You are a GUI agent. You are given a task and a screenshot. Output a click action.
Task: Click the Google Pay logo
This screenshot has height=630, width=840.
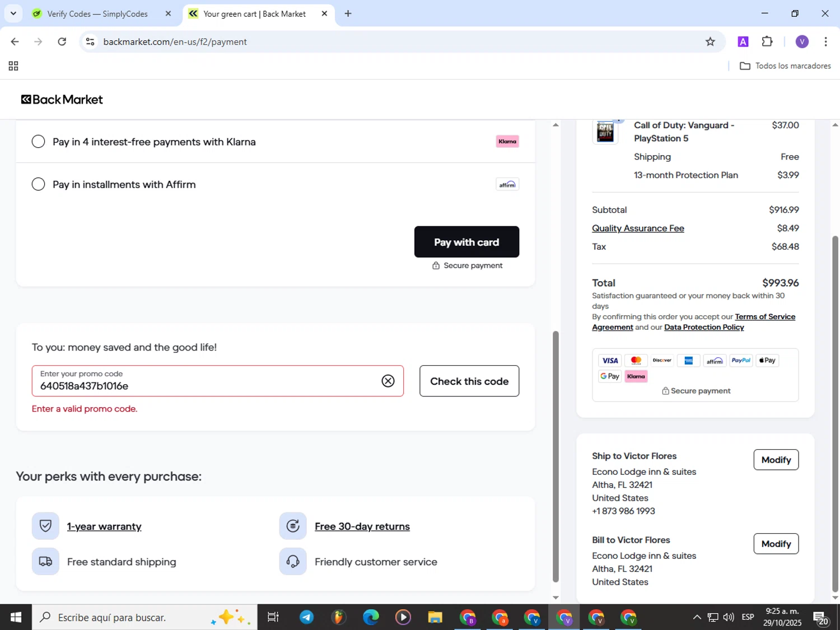[610, 376]
